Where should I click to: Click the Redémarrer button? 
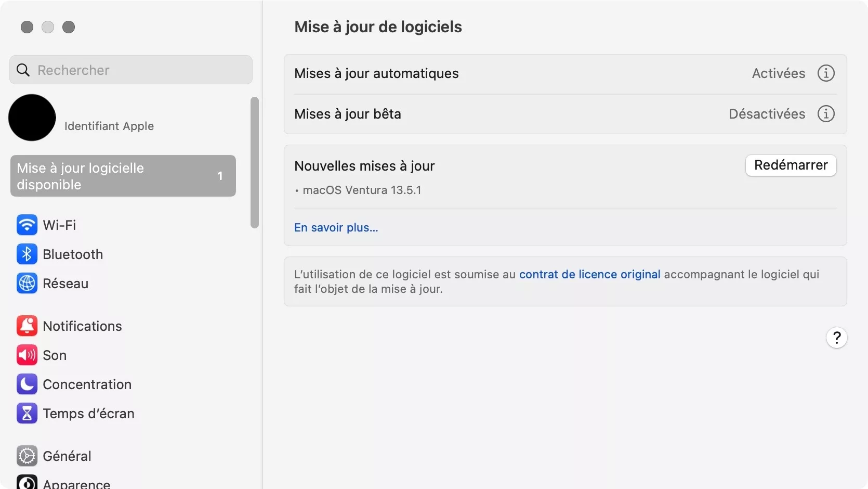tap(791, 165)
